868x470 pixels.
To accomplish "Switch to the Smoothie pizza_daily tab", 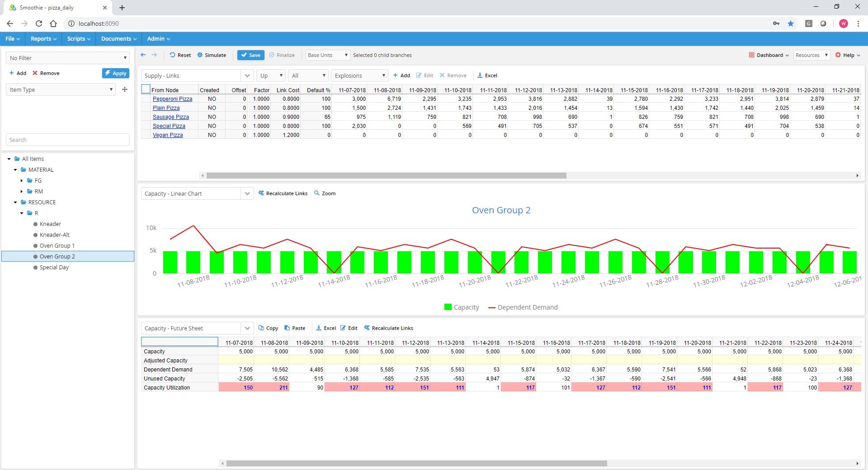I will [57, 8].
